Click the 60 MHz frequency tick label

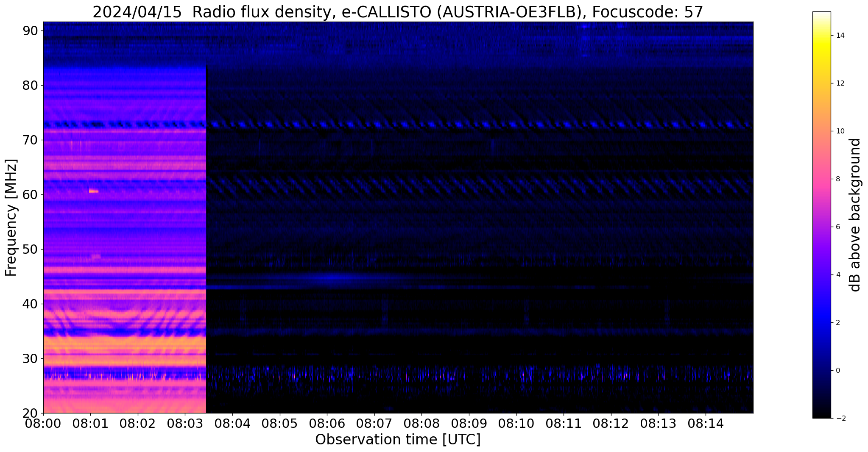coord(30,195)
